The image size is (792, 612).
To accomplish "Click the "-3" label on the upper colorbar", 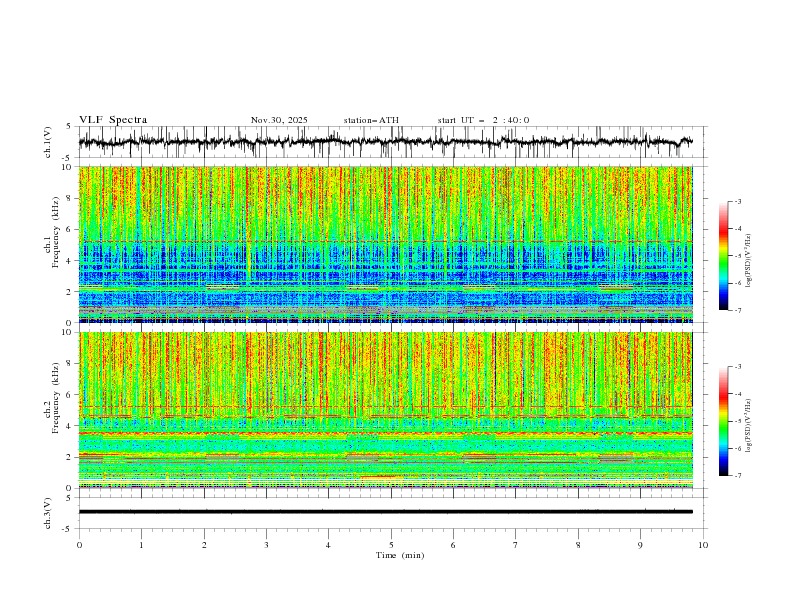I will pos(737,201).
